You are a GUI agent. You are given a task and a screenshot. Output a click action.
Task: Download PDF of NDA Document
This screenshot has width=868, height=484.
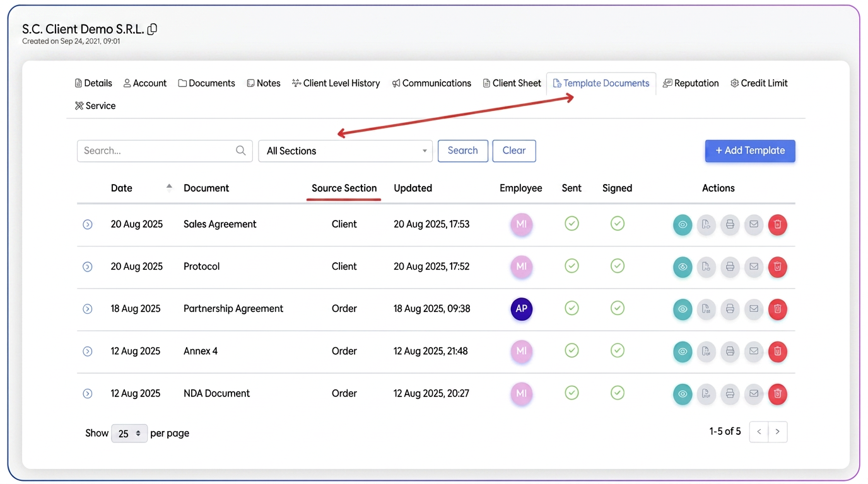(x=706, y=394)
